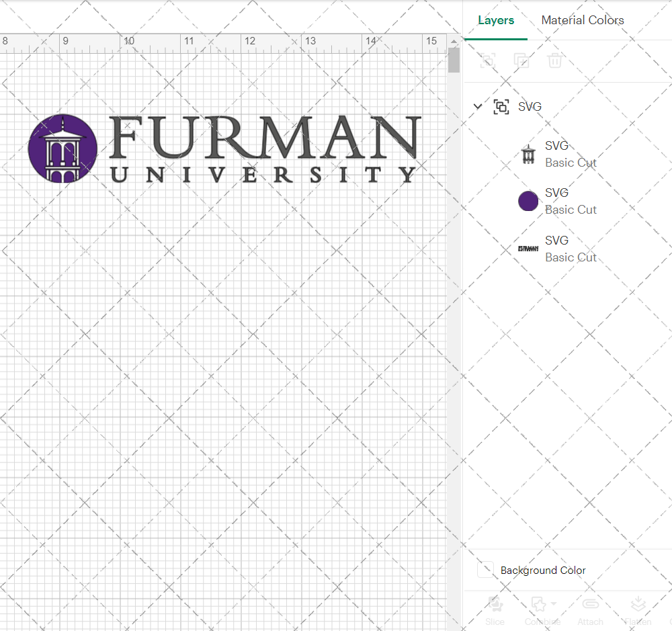
Task: Click the Background Color label
Action: click(x=542, y=570)
